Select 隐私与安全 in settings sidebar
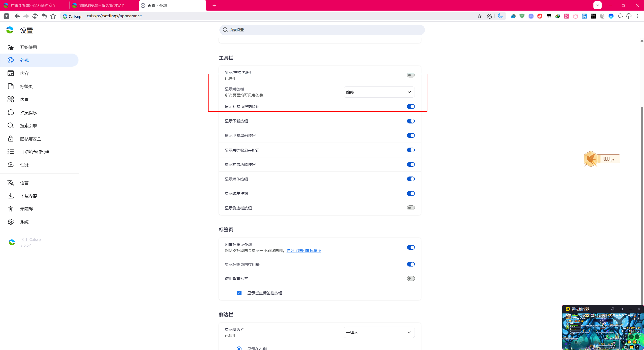This screenshot has width=644, height=350. tap(39, 139)
